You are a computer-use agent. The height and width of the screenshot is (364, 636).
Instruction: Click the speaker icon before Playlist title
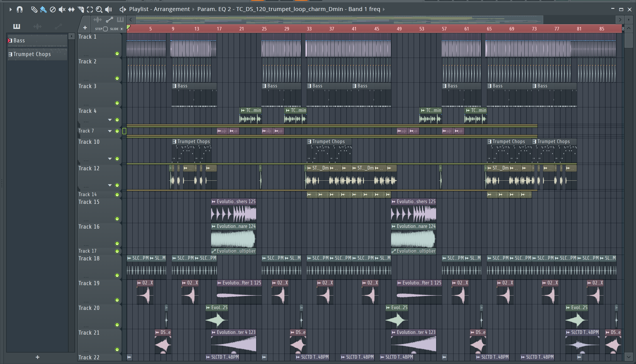123,9
